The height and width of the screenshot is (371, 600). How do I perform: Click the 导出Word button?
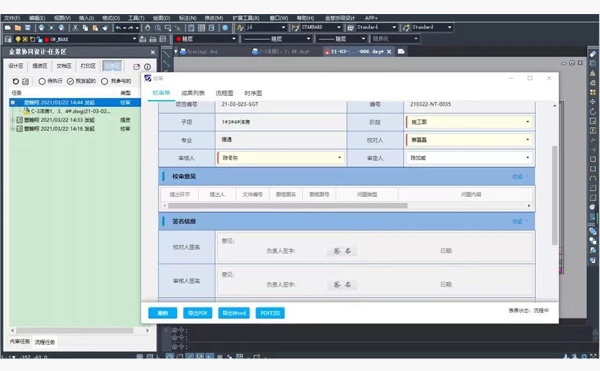click(x=234, y=313)
